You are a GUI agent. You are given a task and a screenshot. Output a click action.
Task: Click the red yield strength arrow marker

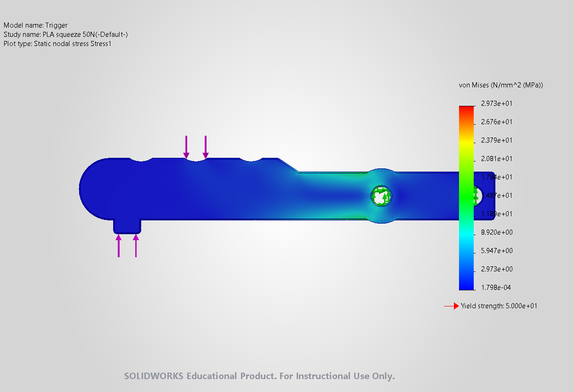pyautogui.click(x=452, y=306)
